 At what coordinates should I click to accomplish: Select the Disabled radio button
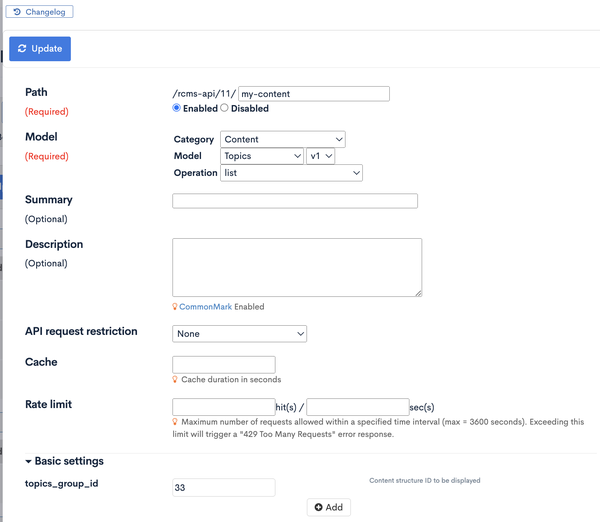224,108
